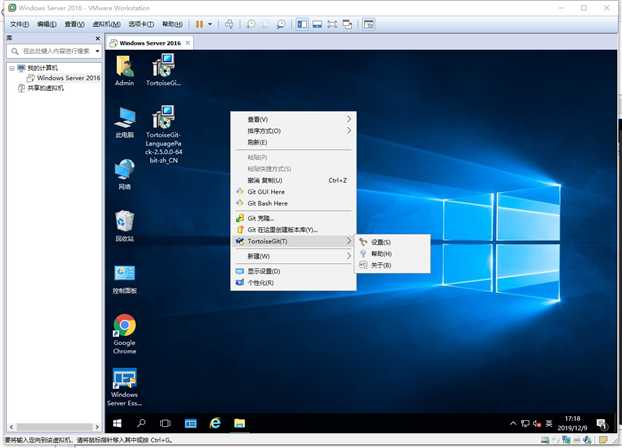This screenshot has height=448, width=622.
Task: Switch to Unity mode via toolbar icon
Action: (x=347, y=24)
